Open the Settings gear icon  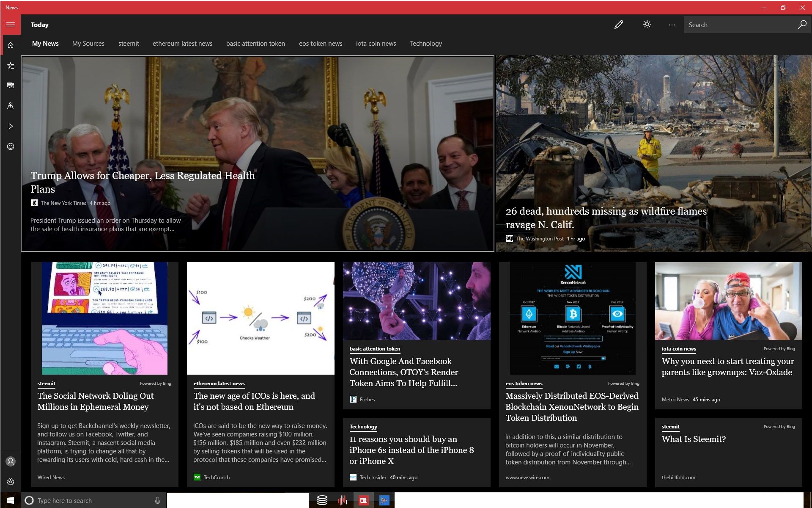(11, 482)
